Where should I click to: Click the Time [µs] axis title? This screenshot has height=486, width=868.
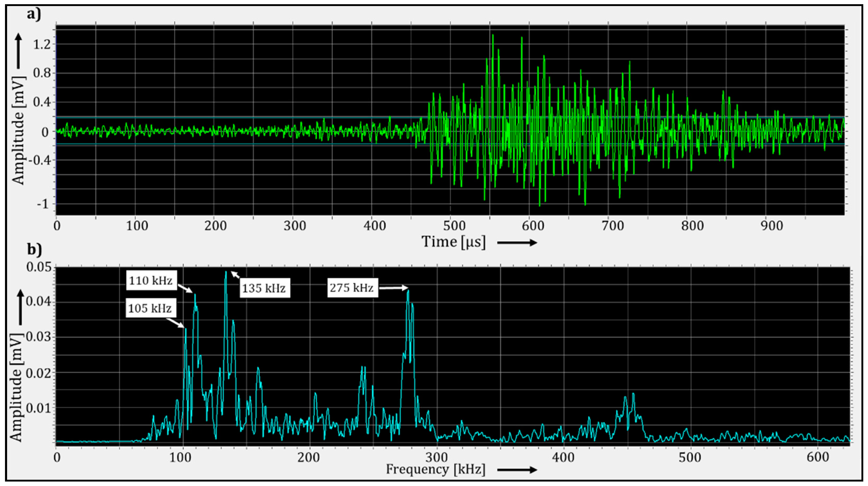pos(453,242)
